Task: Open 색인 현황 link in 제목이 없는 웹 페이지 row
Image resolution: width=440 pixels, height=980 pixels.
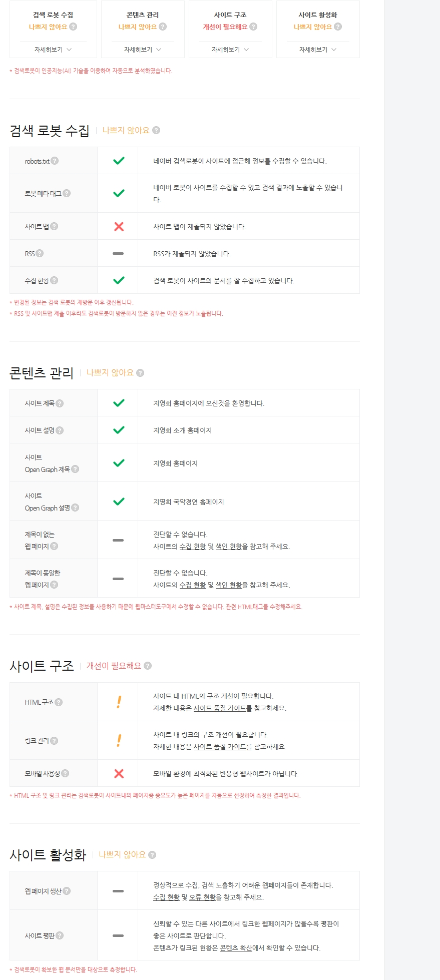Action: pyautogui.click(x=229, y=547)
